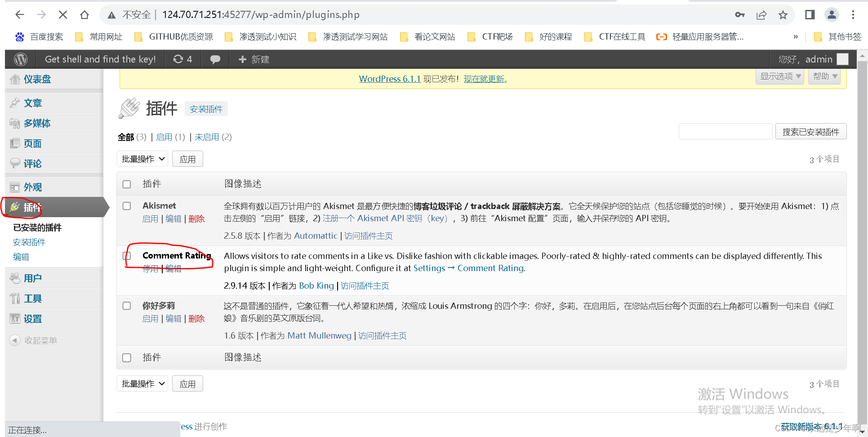868x437 pixels.
Task: Open 外观 appearance menu
Action: click(32, 187)
